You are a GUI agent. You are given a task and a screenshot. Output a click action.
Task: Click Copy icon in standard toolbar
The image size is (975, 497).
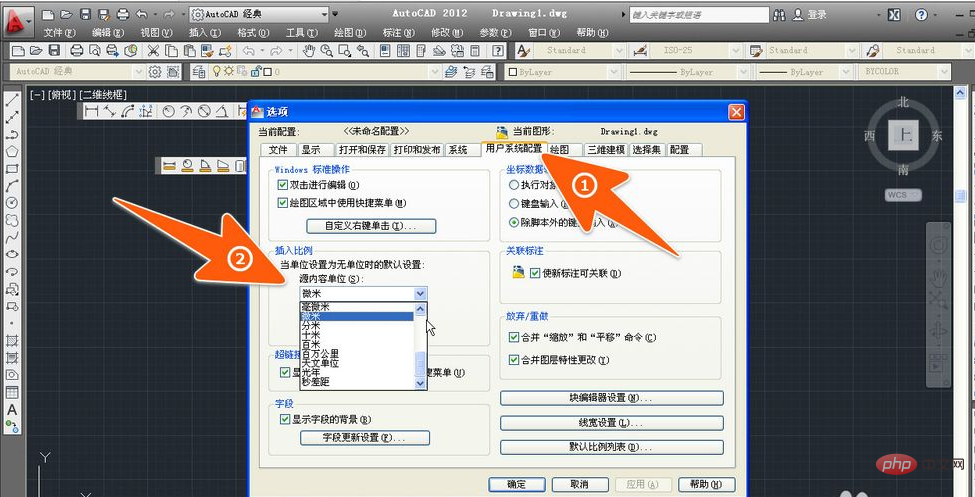tap(170, 50)
